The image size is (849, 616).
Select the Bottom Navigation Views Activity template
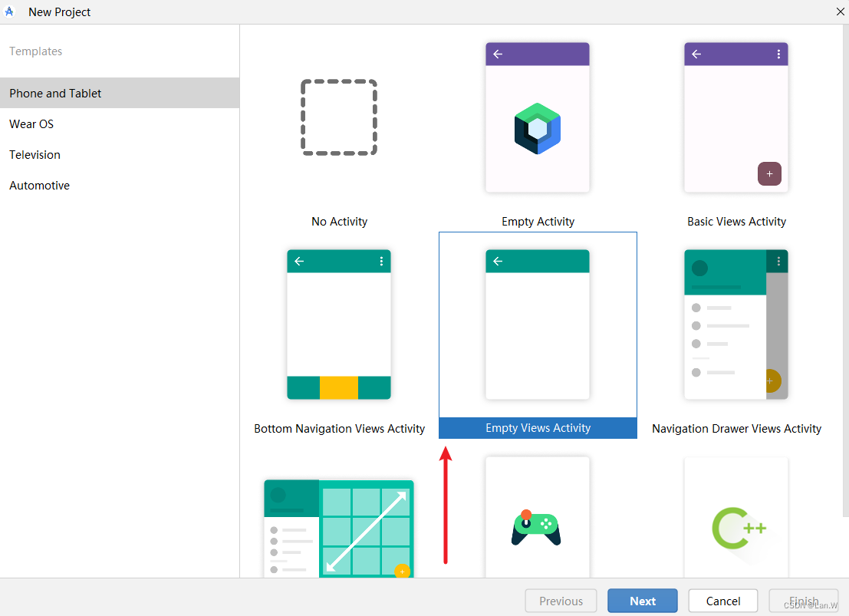(x=339, y=324)
